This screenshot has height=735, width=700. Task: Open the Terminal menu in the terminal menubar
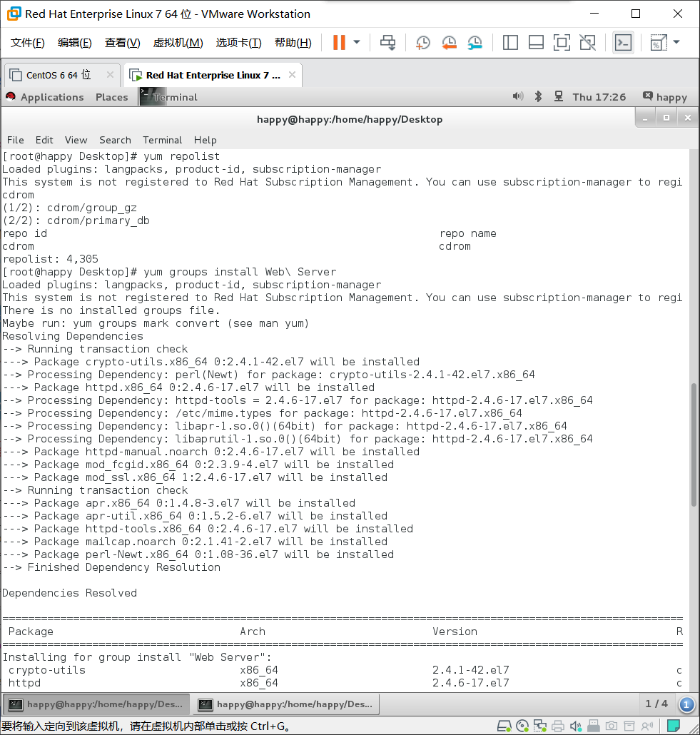click(162, 140)
